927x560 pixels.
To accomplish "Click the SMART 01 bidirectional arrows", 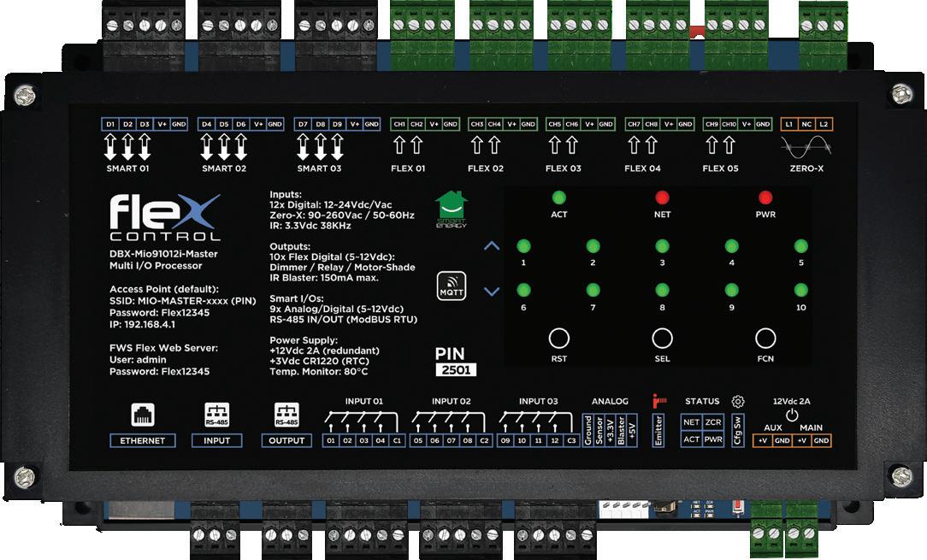I will coord(127,147).
